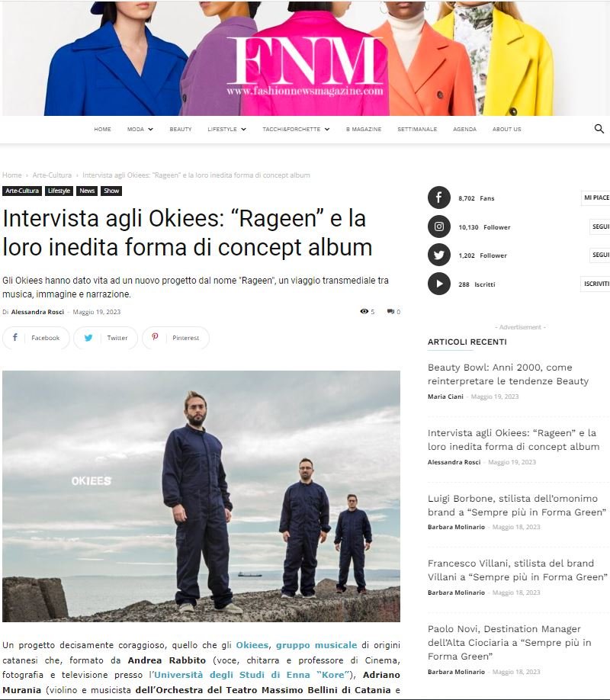
Task: Share article via Pinterest share button
Action: pyautogui.click(x=175, y=338)
